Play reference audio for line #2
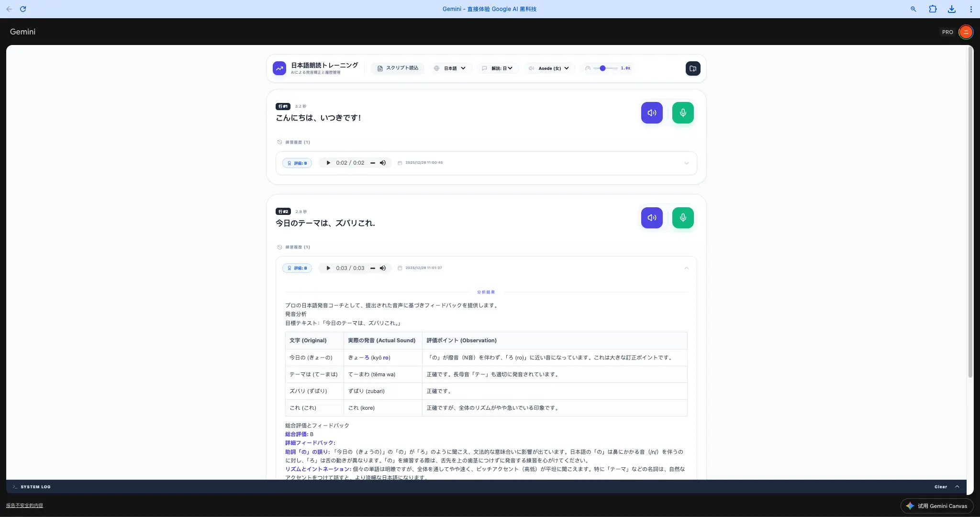This screenshot has width=980, height=517. tap(652, 218)
